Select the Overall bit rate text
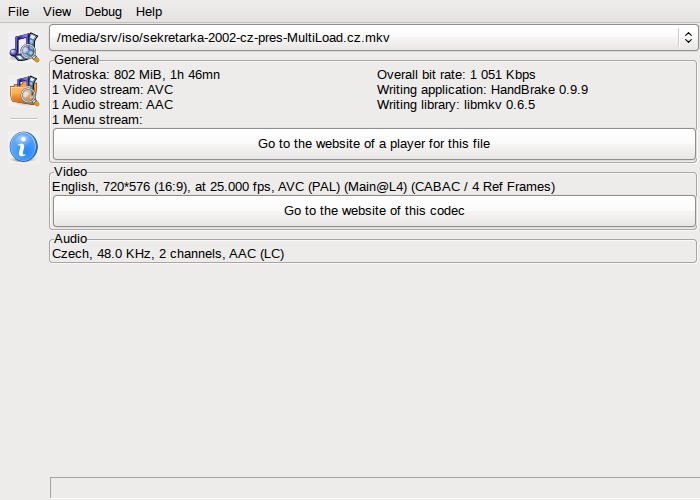Viewport: 700px width, 500px height. tap(456, 75)
